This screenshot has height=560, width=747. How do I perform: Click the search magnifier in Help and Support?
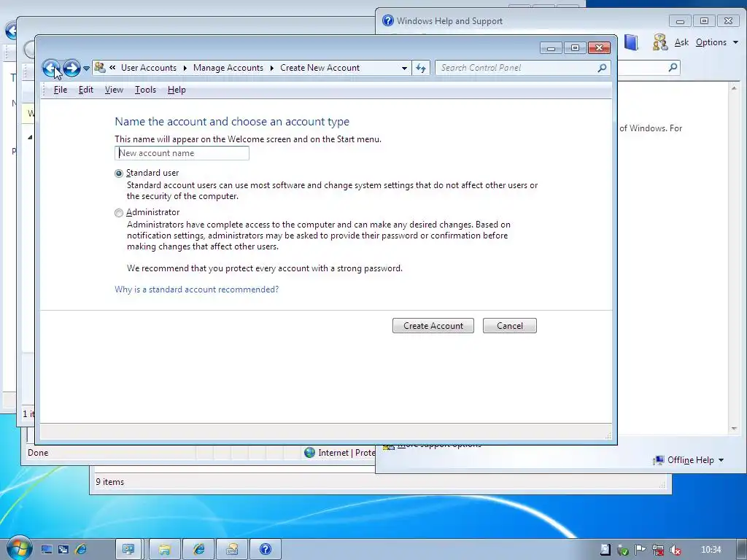point(673,68)
